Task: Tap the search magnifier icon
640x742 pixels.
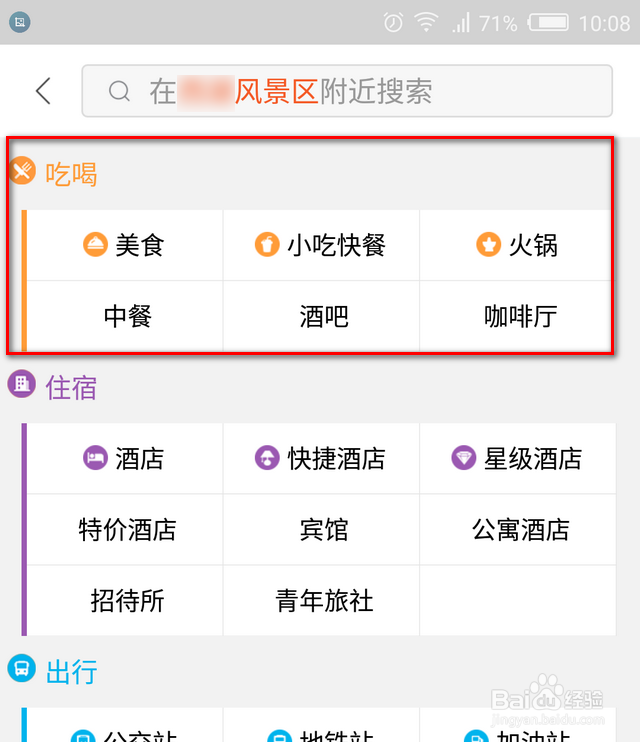Action: point(120,92)
